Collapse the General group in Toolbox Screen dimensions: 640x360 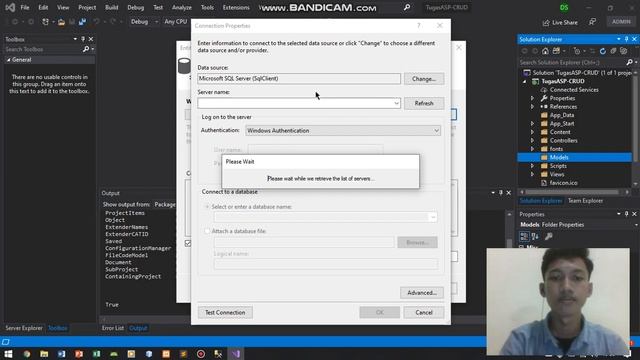click(9, 60)
